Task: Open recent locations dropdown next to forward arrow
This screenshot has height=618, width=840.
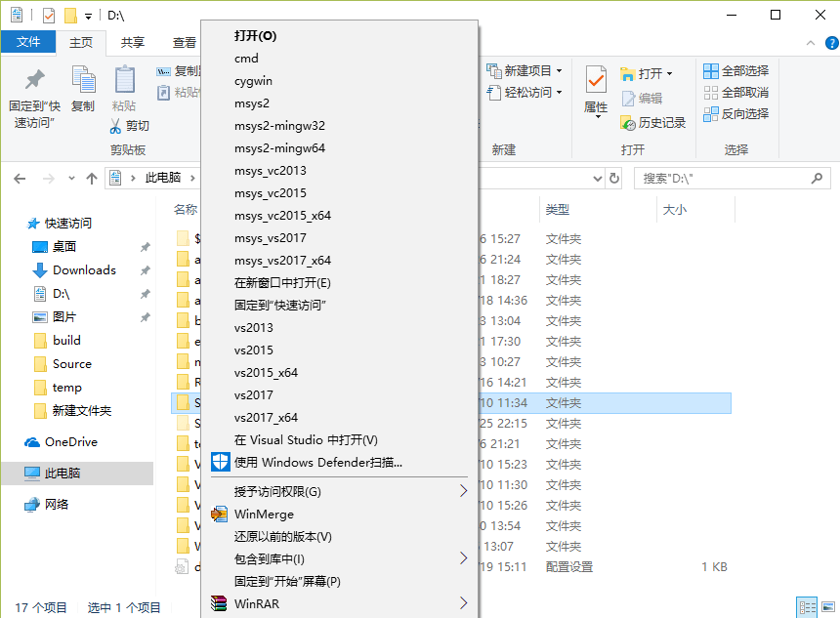Action: click(71, 179)
